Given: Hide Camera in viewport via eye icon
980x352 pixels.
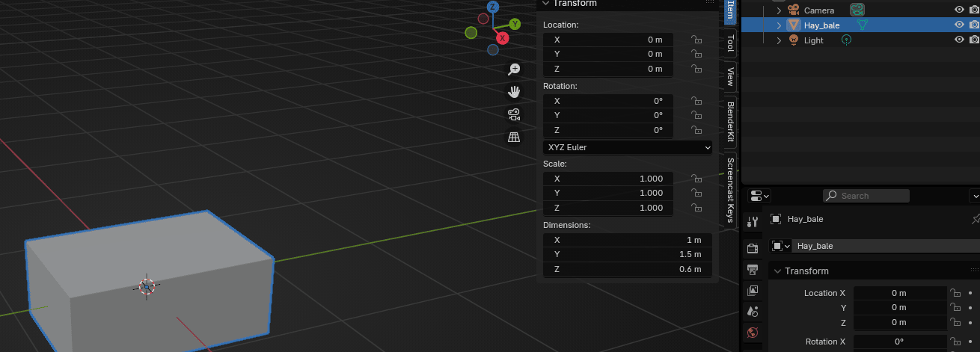Looking at the screenshot, I should pyautogui.click(x=959, y=10).
